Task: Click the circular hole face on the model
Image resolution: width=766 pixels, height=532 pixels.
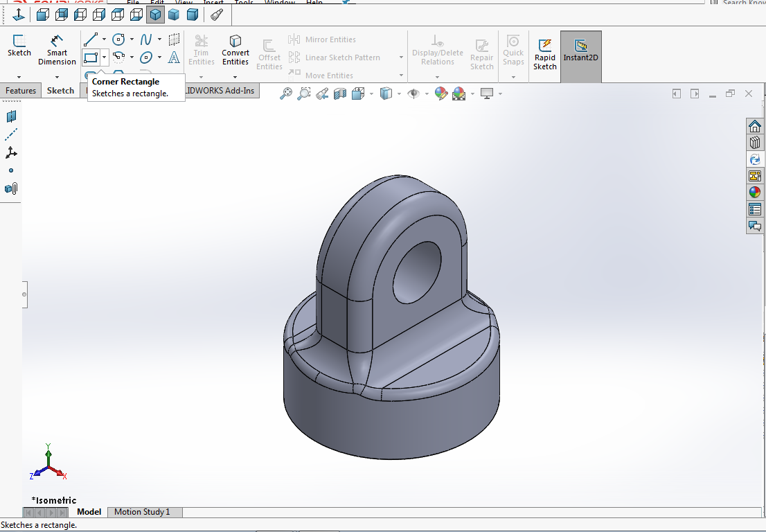Action: point(418,274)
